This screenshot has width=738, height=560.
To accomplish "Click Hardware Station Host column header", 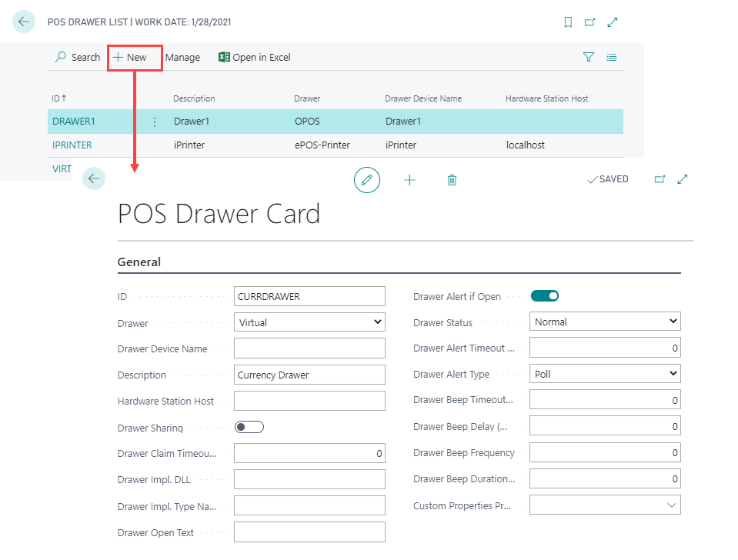I will [x=547, y=98].
